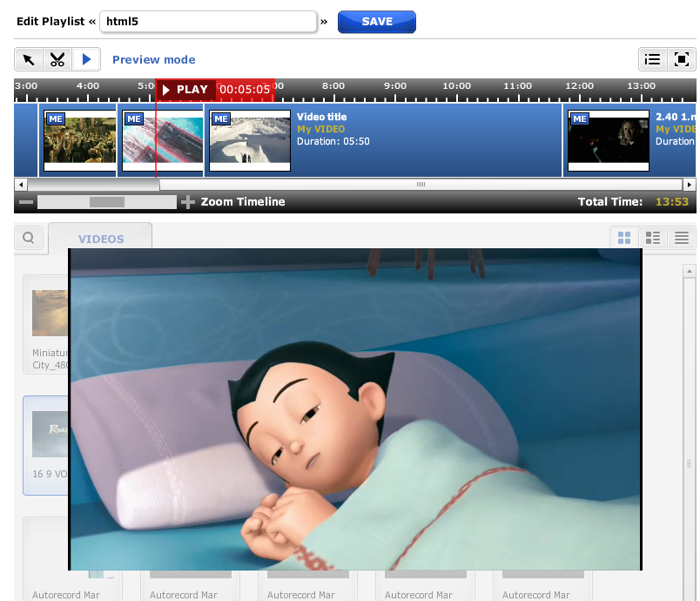Open the VIDEOS tab
This screenshot has height=601, width=700.
click(100, 239)
